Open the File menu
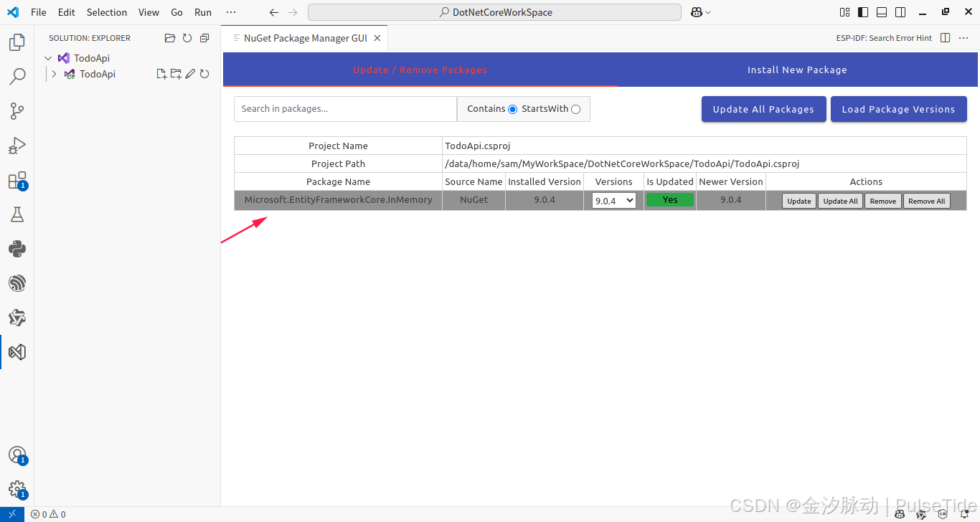This screenshot has width=980, height=522. tap(39, 12)
